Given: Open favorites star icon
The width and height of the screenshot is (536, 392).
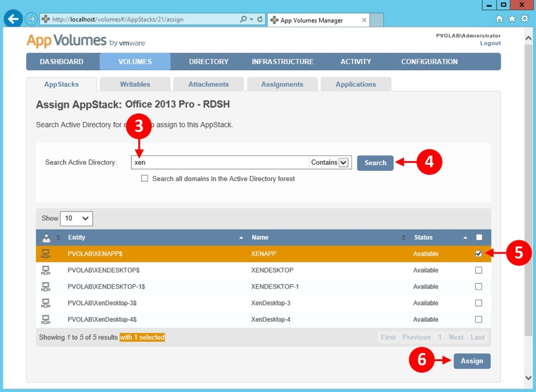Looking at the screenshot, I should (512, 19).
